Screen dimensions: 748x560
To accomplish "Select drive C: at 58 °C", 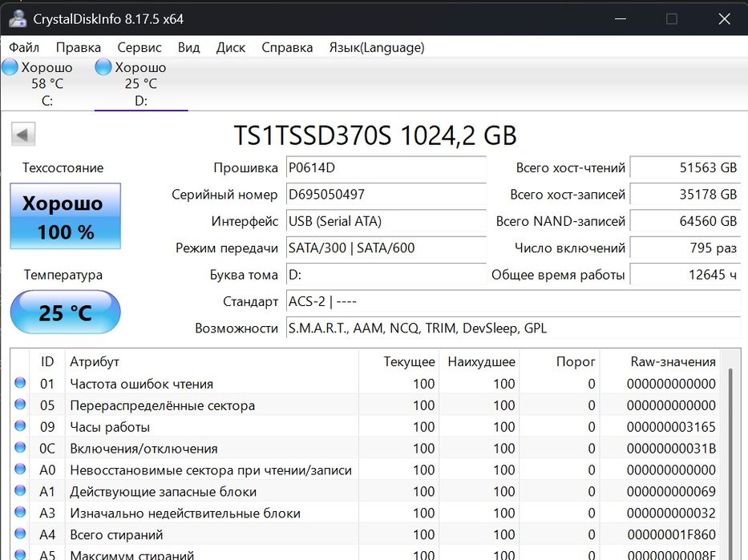I will pos(46,84).
